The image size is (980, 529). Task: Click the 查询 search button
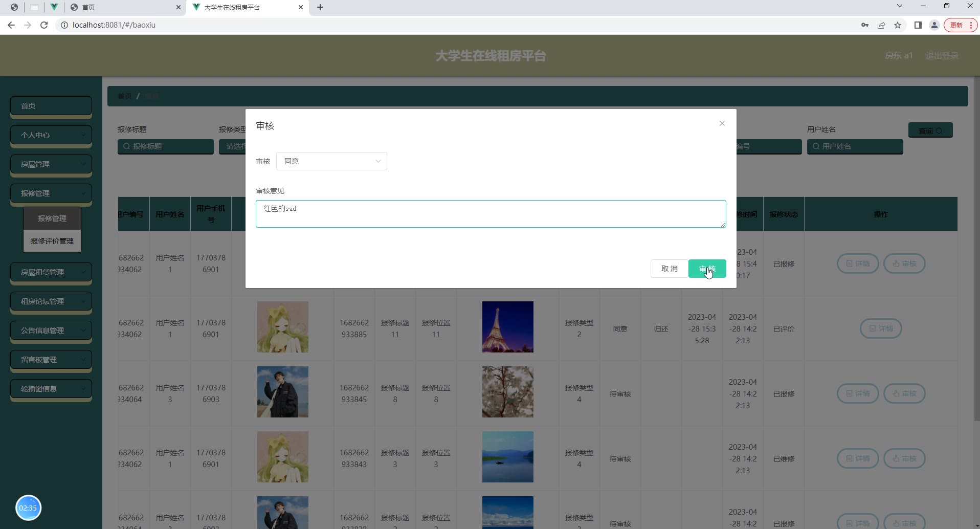[930, 130]
